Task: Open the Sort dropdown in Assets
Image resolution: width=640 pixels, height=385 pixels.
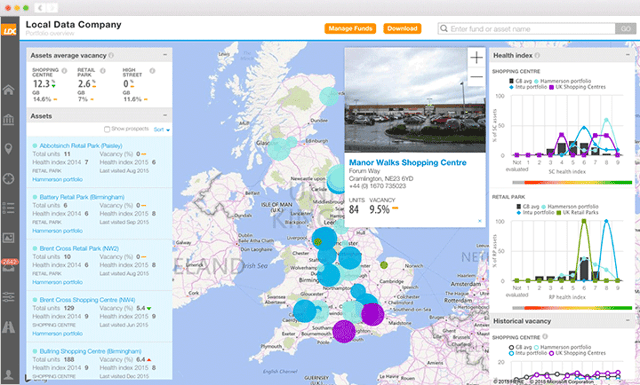Action: [x=162, y=130]
